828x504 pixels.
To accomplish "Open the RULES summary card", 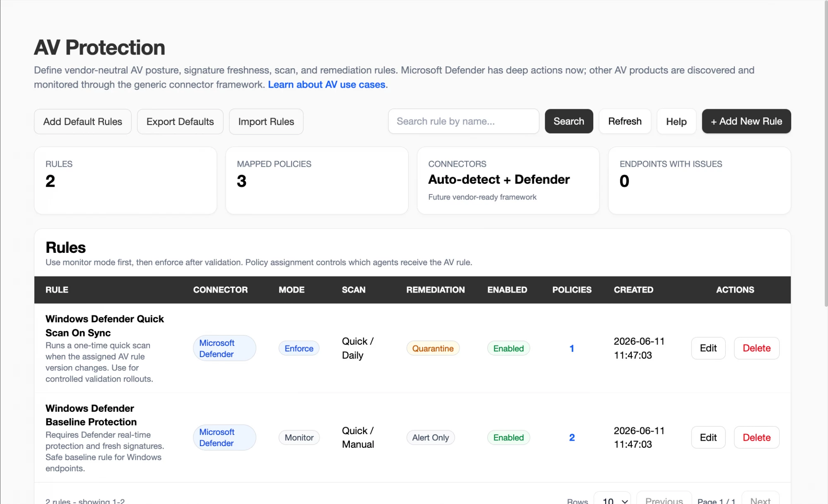I will (x=125, y=180).
